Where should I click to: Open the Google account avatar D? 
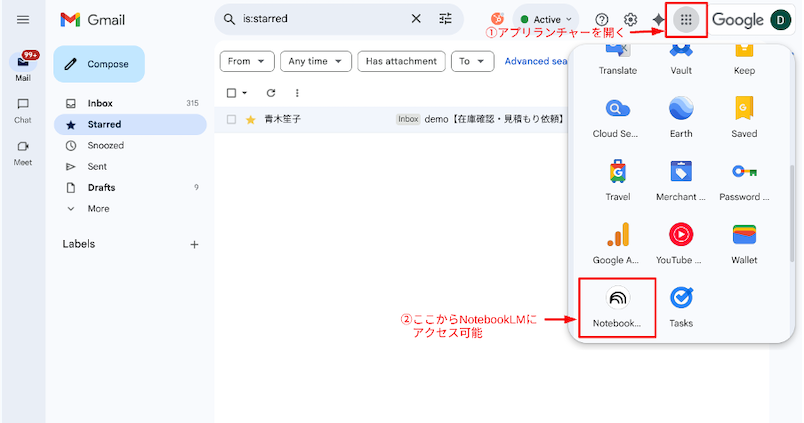780,20
